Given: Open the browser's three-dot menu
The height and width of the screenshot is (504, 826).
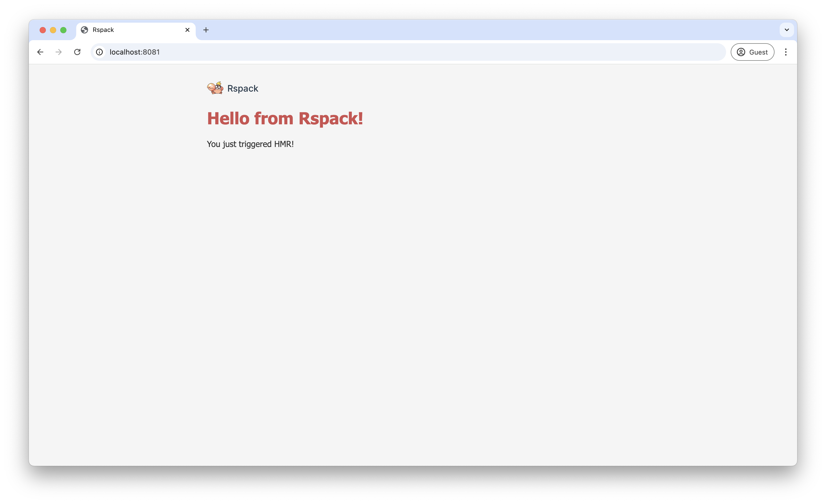Looking at the screenshot, I should [786, 52].
